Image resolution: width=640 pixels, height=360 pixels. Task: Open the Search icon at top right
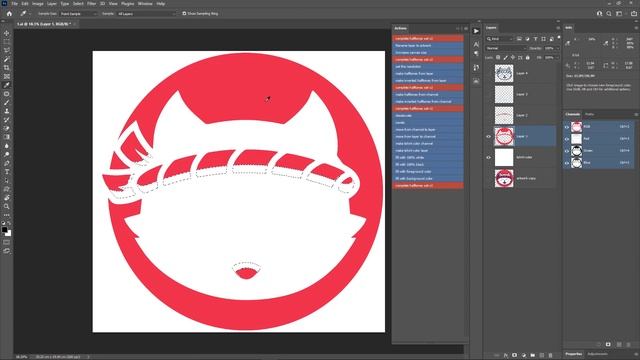point(609,13)
